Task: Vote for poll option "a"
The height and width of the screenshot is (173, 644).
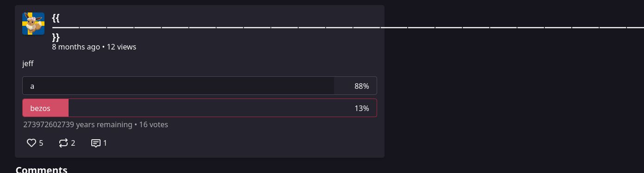Action: pyautogui.click(x=200, y=86)
